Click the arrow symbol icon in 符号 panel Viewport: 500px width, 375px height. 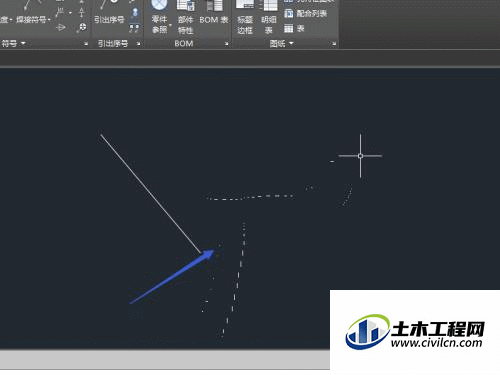coord(61,28)
